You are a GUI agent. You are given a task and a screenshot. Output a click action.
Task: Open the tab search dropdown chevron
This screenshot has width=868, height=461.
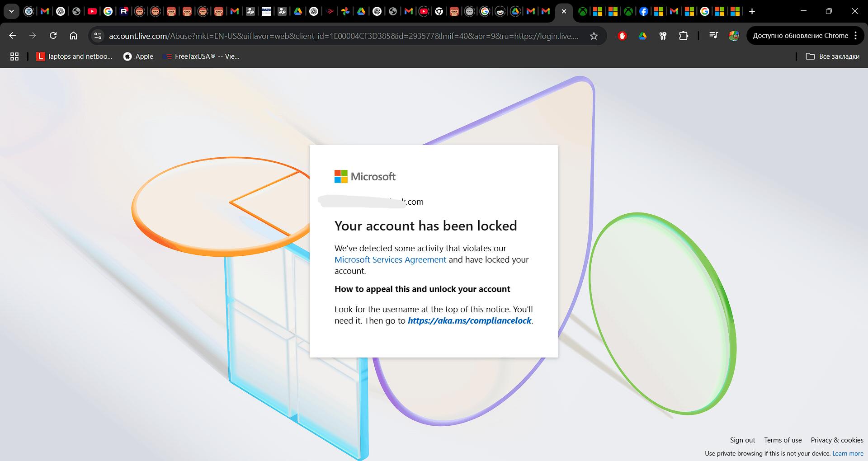pos(11,11)
